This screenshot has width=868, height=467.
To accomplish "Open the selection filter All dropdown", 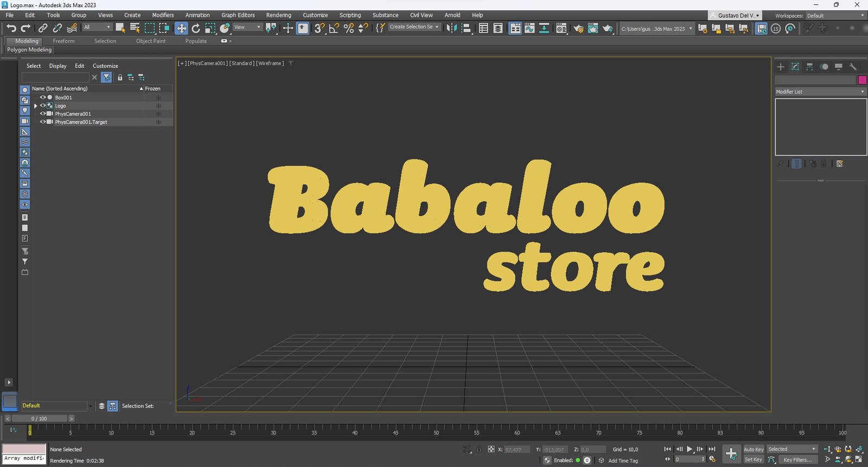I will click(97, 27).
